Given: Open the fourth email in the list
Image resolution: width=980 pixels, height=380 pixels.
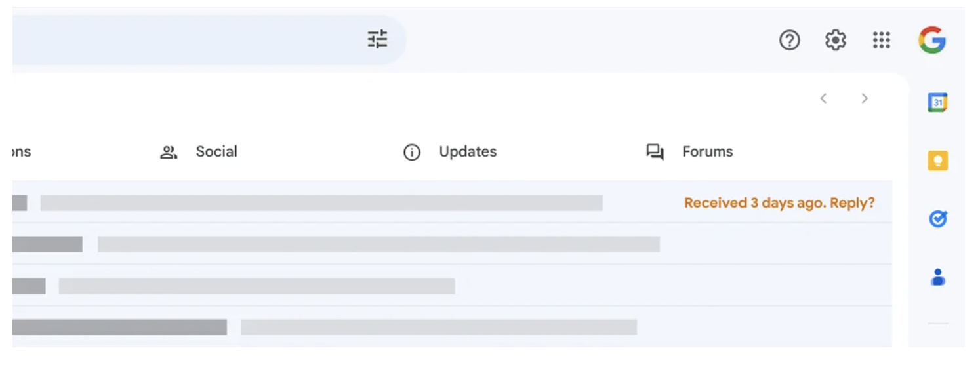Looking at the screenshot, I should coord(438,327).
